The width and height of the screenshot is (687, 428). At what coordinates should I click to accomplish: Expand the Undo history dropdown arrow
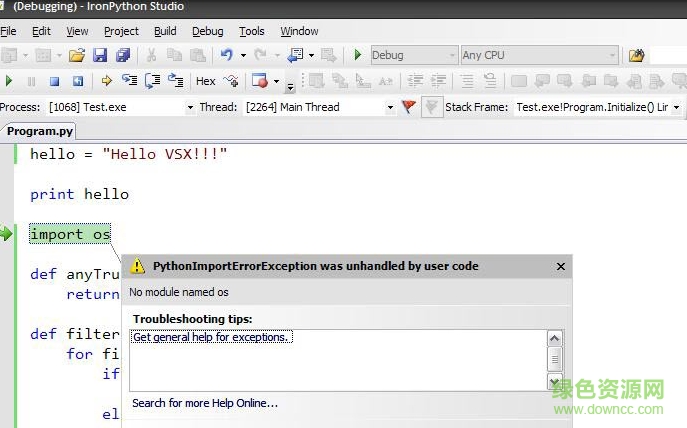(x=243, y=56)
